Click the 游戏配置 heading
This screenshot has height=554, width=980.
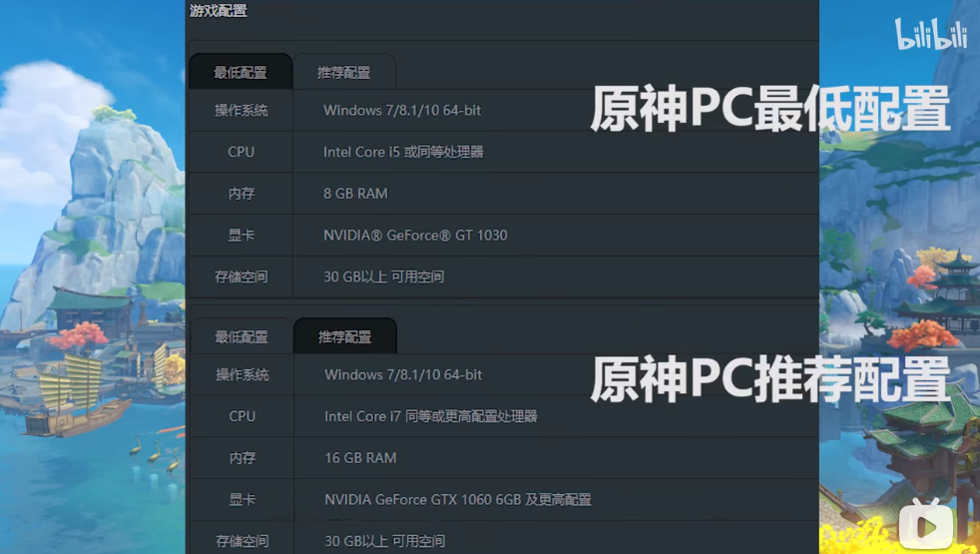click(x=219, y=10)
